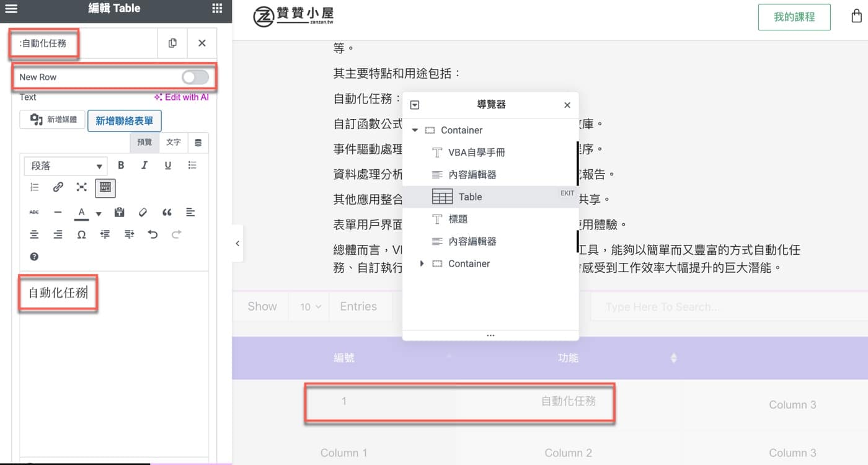Align text left
Viewport: 868px width, 465px height.
pos(190,212)
